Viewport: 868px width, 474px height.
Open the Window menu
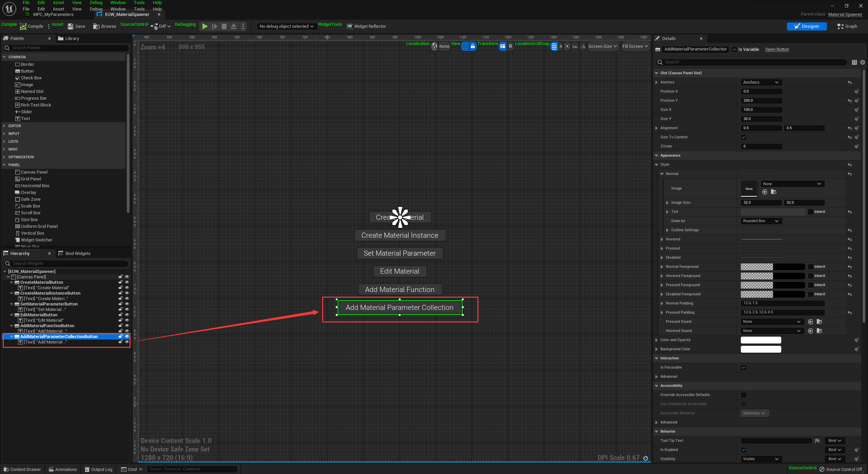pos(118,9)
